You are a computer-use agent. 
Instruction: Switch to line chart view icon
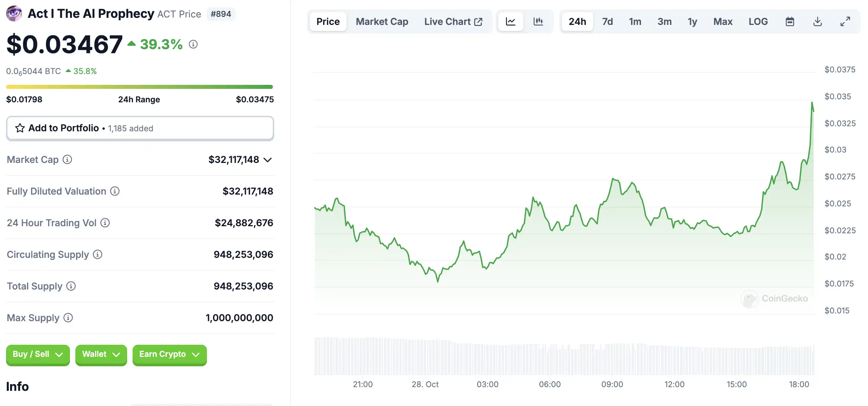click(x=510, y=22)
